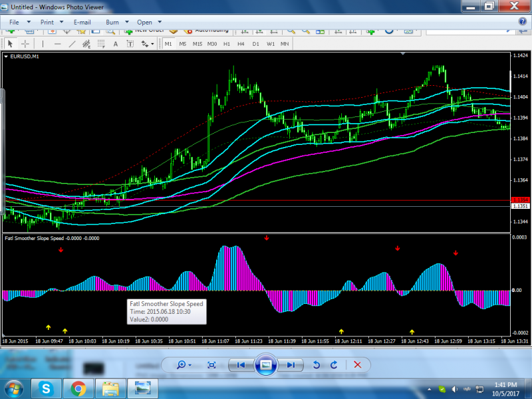Delete the photo with the red X
Viewport: 532px width, 399px height.
point(358,364)
